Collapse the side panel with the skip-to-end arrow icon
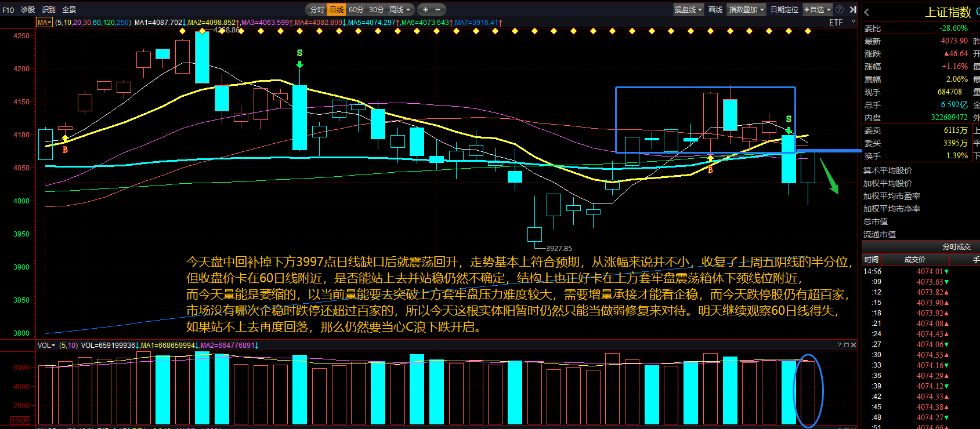 pos(853,9)
